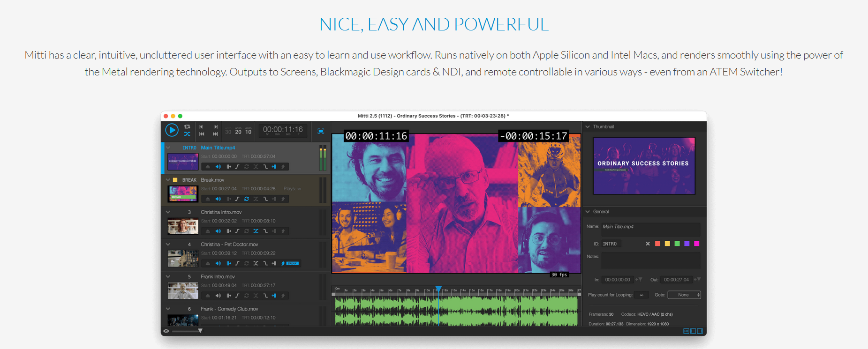Mute audio on Main Title.mp4 cue
Viewport: 868px width, 349px height.
pos(218,167)
